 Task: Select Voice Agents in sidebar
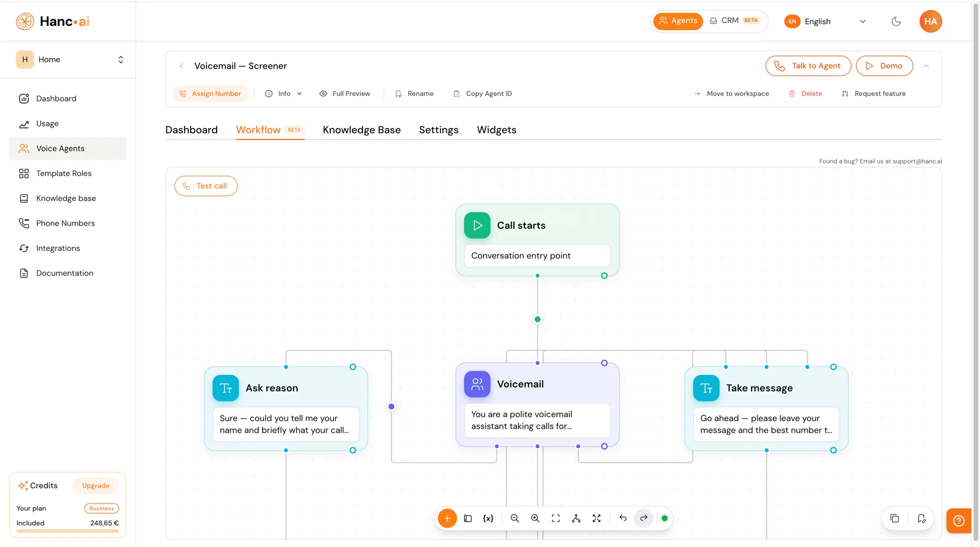68,148
